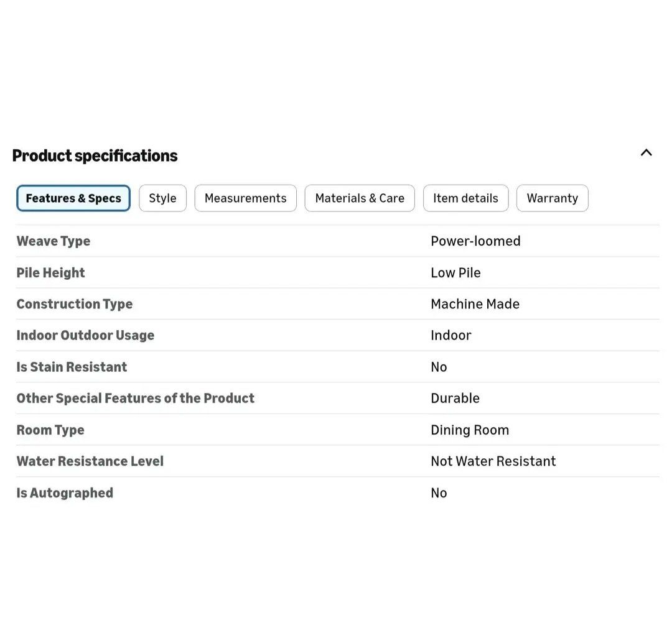
Task: Collapse the Product specifications section chevron
Action: click(x=646, y=153)
